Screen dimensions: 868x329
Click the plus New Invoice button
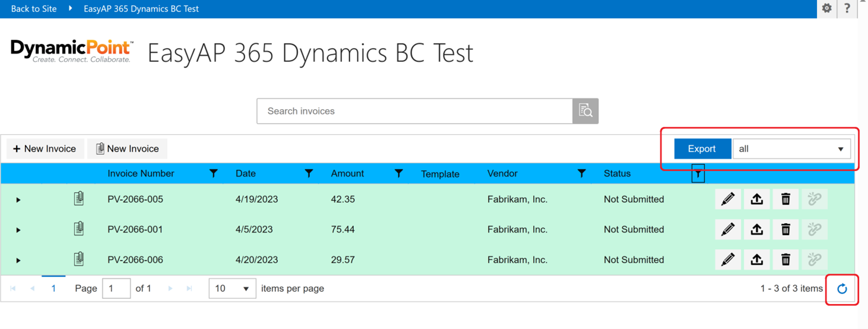(x=45, y=148)
